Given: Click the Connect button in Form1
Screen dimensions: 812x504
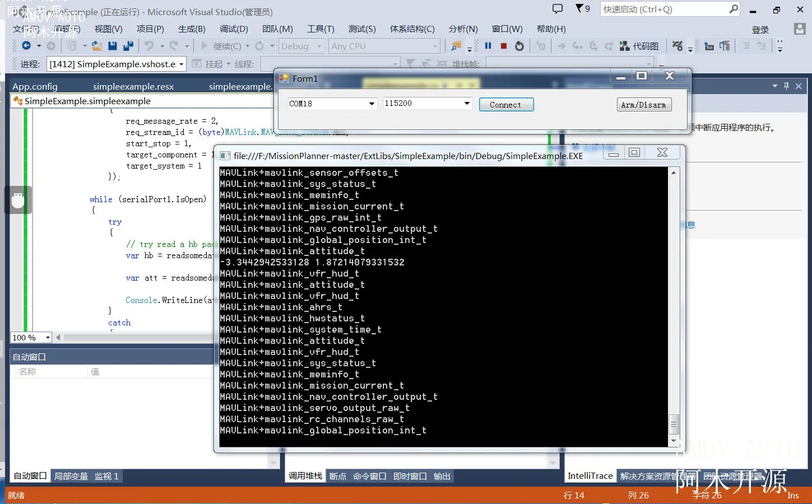Looking at the screenshot, I should point(506,105).
